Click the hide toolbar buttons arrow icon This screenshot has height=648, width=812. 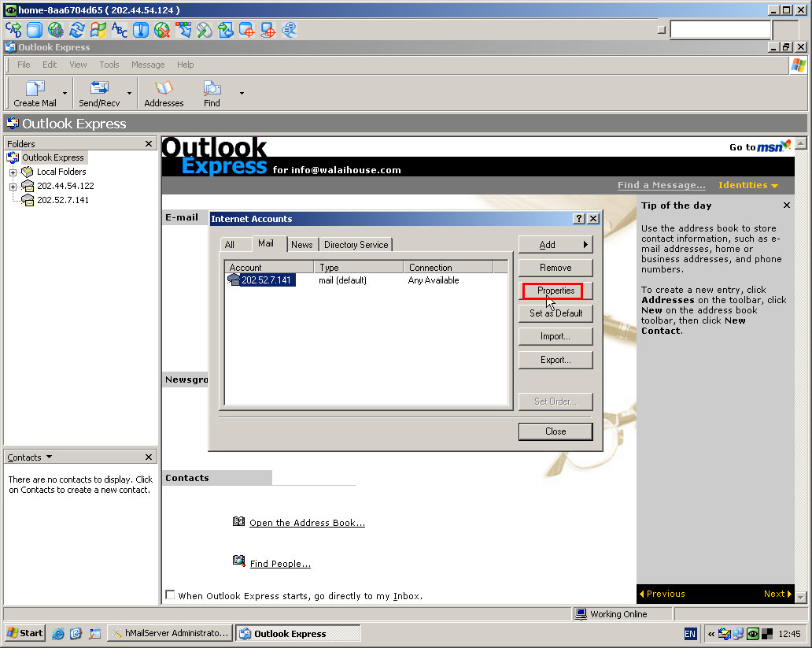(x=183, y=30)
